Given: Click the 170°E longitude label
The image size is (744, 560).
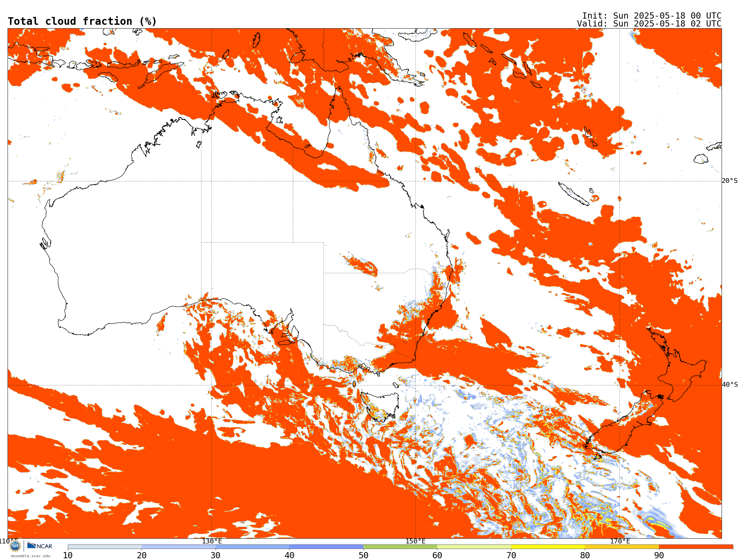Looking at the screenshot, I should point(620,541).
